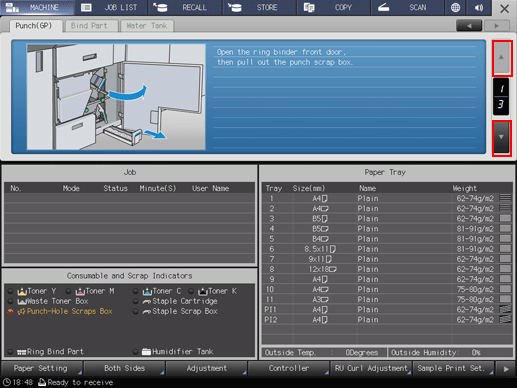This screenshot has width=517, height=388.
Task: Open the RECALL function
Action: [x=185, y=7]
